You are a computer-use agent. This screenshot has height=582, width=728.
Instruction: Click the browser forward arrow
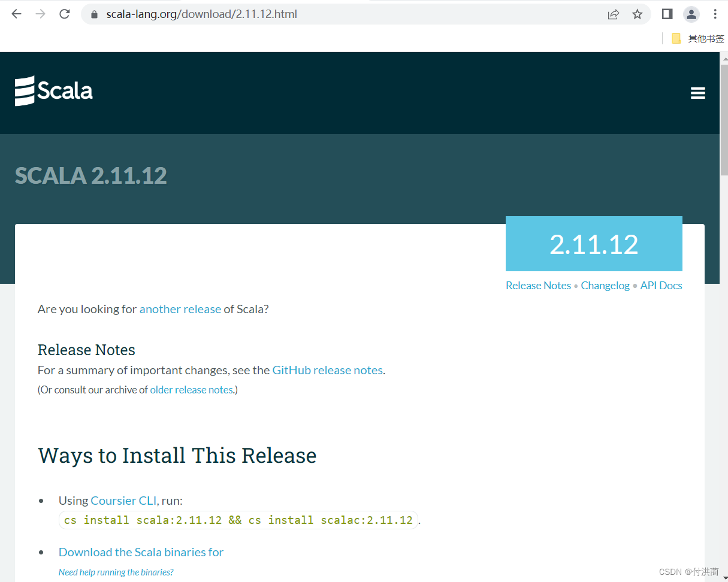tap(40, 14)
